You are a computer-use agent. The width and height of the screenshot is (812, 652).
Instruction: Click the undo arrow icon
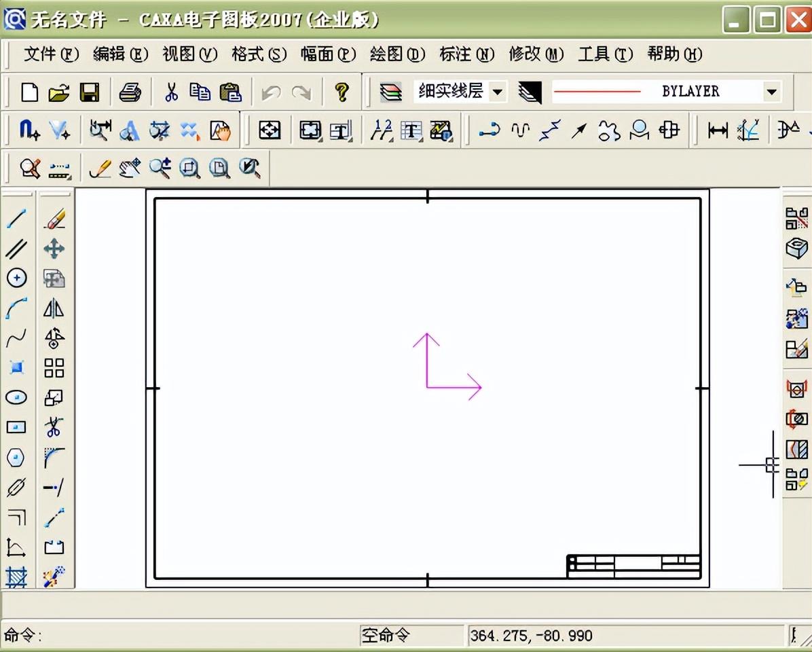coord(271,93)
